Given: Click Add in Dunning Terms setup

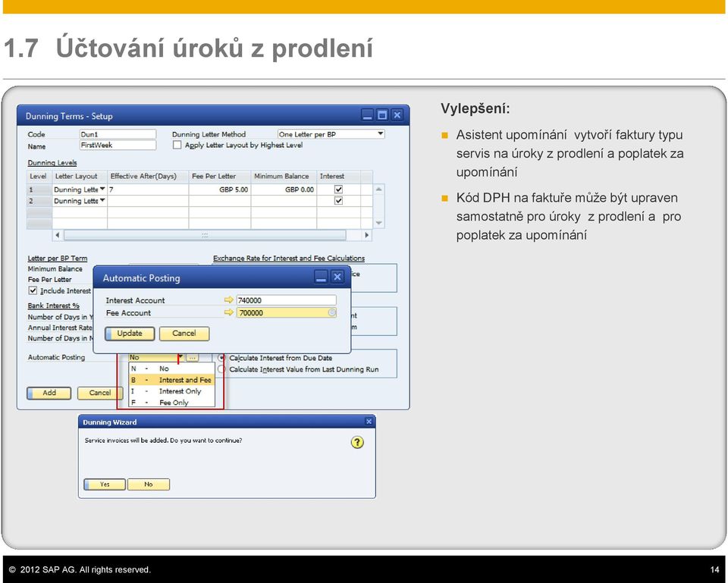Looking at the screenshot, I should tap(49, 393).
